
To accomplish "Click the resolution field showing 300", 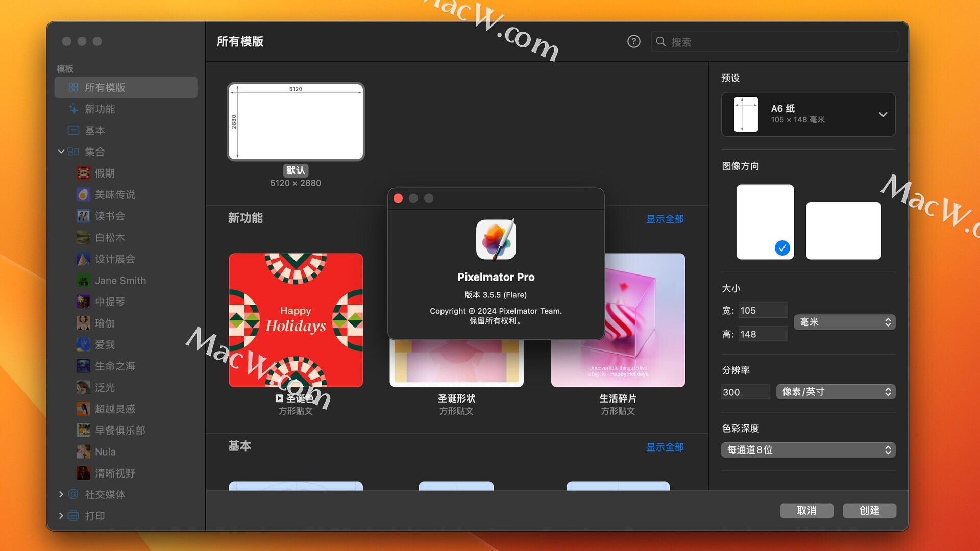I will point(745,392).
